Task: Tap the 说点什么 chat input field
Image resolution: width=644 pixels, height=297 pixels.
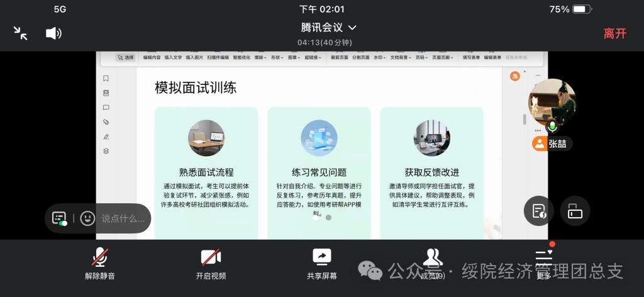Action: coord(123,218)
